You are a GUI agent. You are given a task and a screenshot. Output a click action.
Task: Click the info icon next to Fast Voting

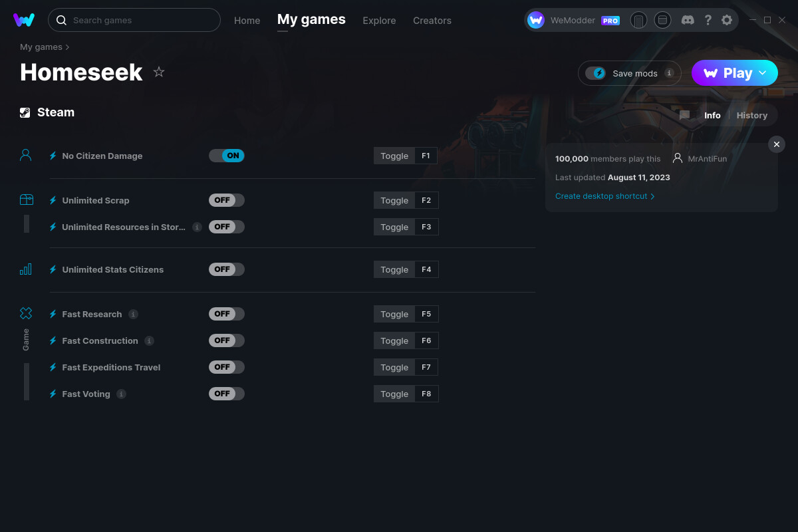pos(121,394)
